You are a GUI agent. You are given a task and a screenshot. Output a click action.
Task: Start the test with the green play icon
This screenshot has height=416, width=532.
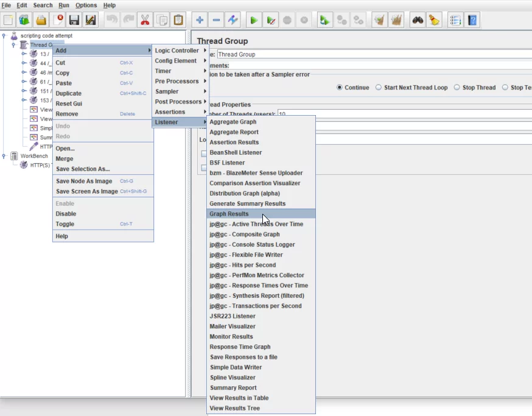pos(253,20)
